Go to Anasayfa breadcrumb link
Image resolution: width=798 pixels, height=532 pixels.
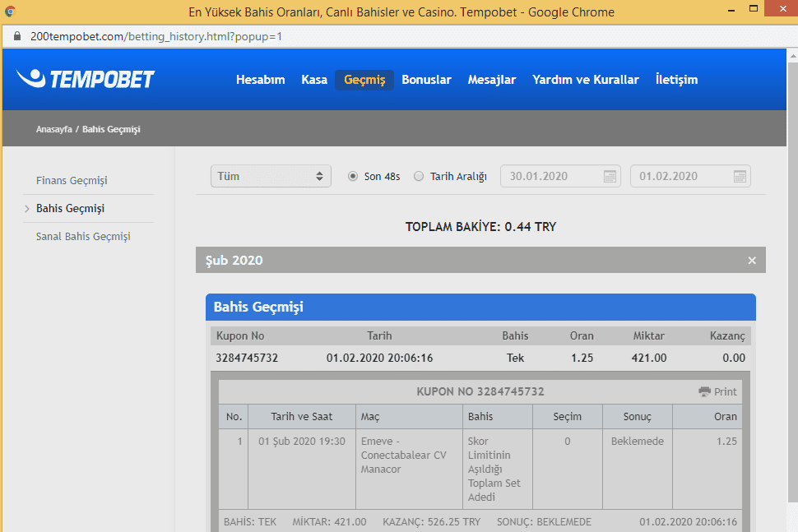point(54,129)
